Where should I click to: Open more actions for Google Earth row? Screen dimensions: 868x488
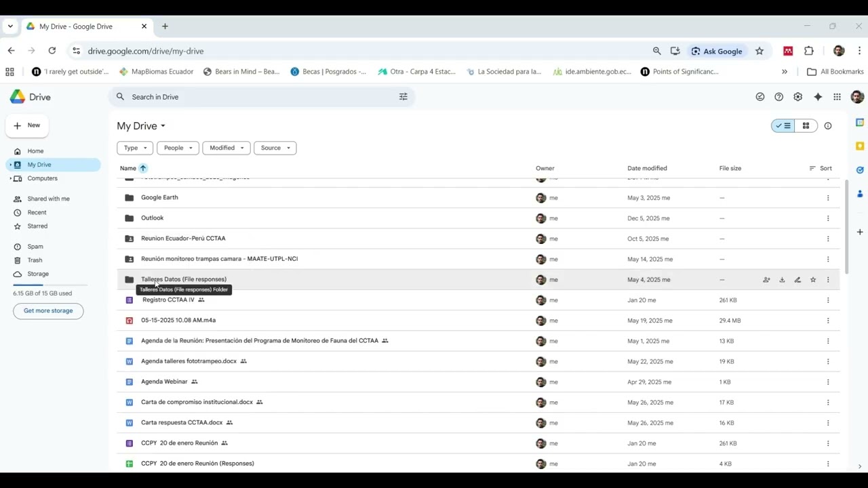coord(828,198)
